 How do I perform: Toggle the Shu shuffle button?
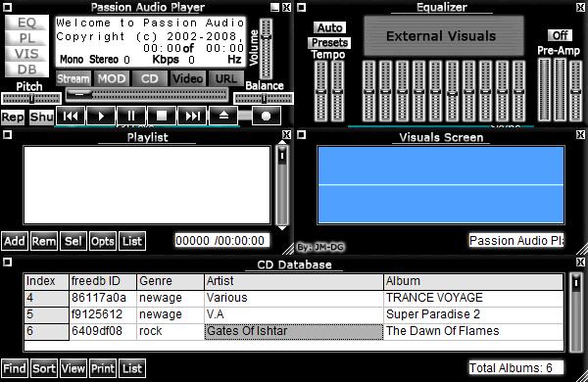click(x=41, y=117)
